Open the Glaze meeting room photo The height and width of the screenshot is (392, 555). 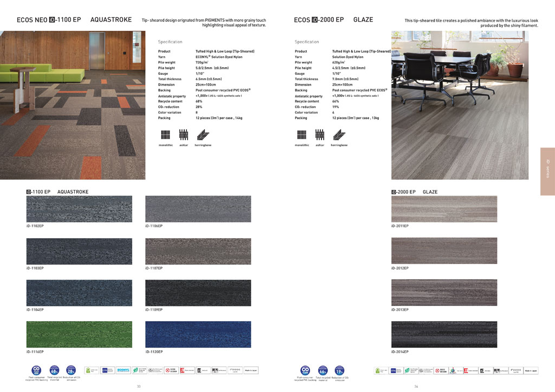[460, 105]
